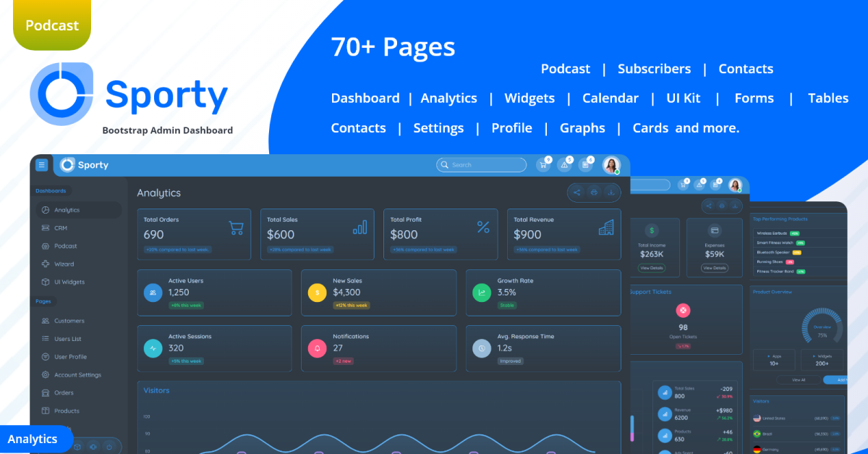Click the View All button under Product Overview
This screenshot has height=454, width=868.
799,379
